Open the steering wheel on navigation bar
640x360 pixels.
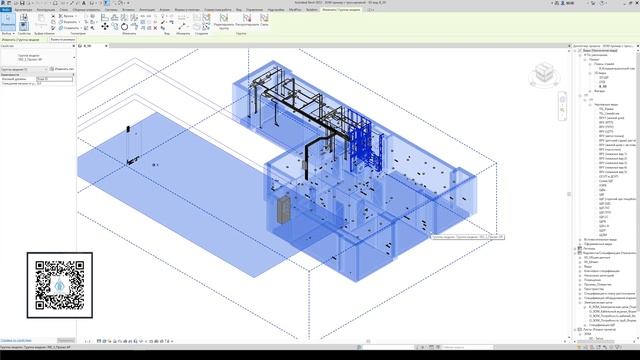(562, 99)
